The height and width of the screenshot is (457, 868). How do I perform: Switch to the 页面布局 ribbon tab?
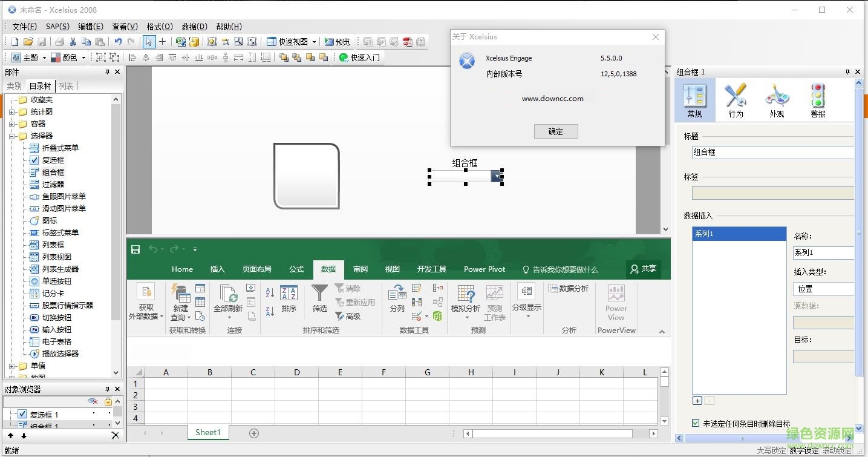pyautogui.click(x=256, y=269)
